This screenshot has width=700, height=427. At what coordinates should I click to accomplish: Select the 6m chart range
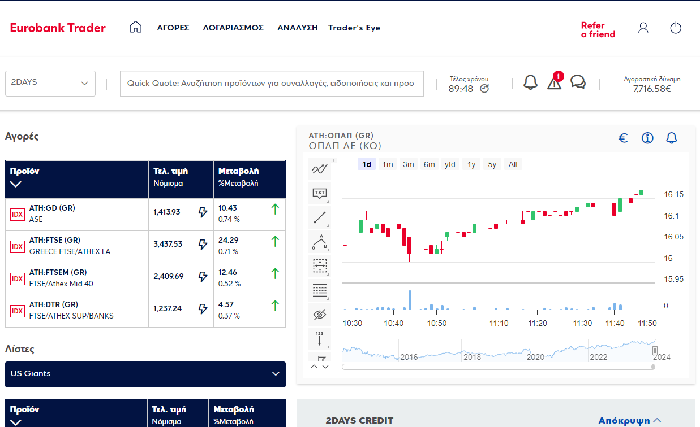click(x=429, y=164)
